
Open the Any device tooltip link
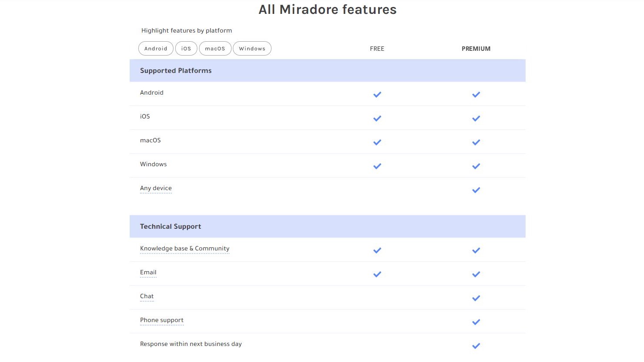point(156,188)
